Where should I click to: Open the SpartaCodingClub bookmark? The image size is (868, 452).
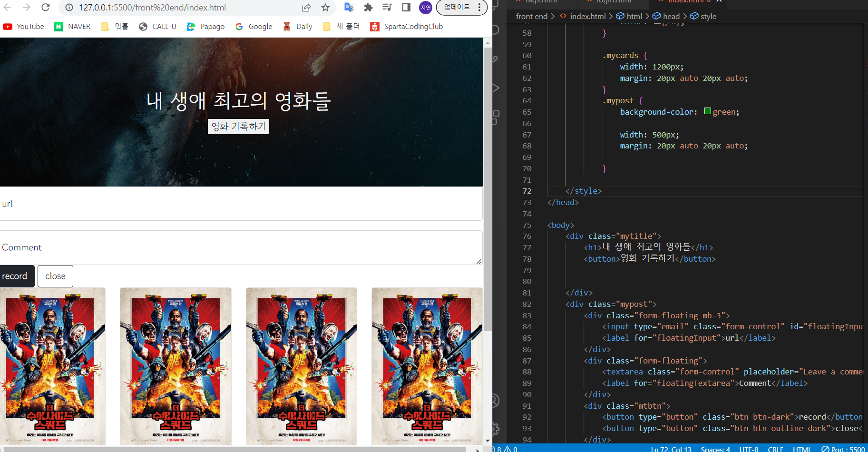[407, 27]
